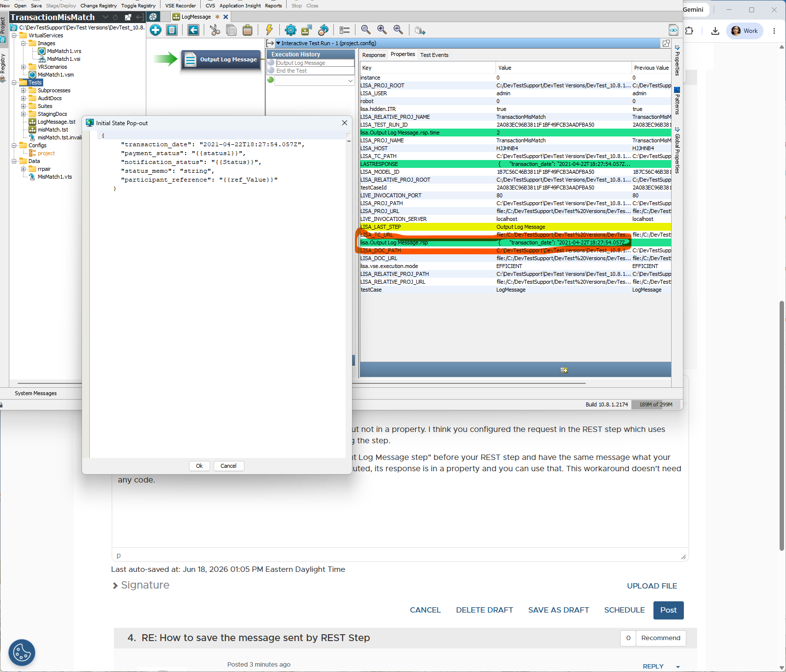Image resolution: width=786 pixels, height=672 pixels.
Task: Click the blocks with arrow toolbar icon
Action: click(420, 30)
